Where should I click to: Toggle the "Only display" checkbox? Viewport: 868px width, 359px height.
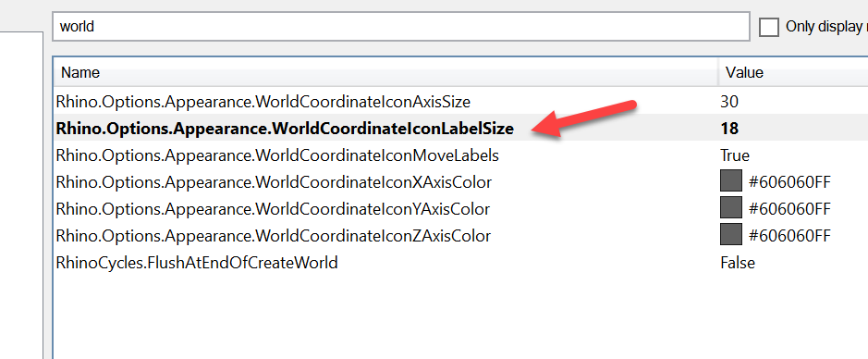click(769, 27)
